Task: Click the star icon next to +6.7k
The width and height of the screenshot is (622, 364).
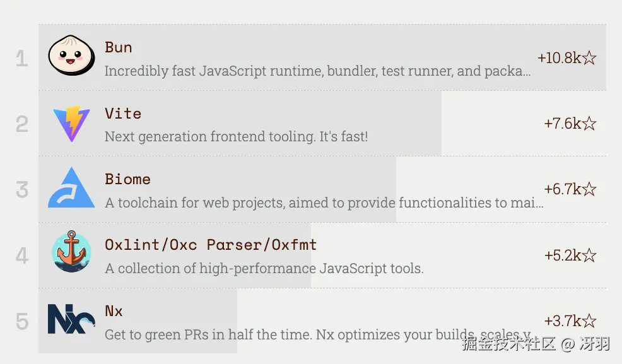Action: pyautogui.click(x=589, y=189)
